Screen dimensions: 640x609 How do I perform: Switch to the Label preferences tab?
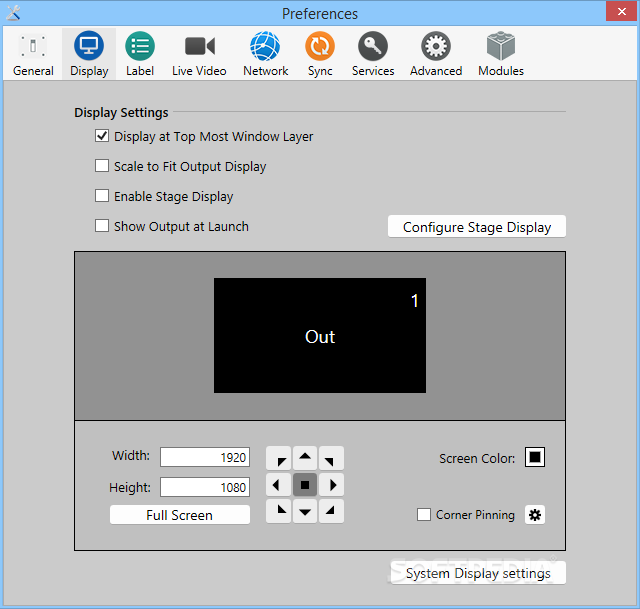[x=140, y=54]
